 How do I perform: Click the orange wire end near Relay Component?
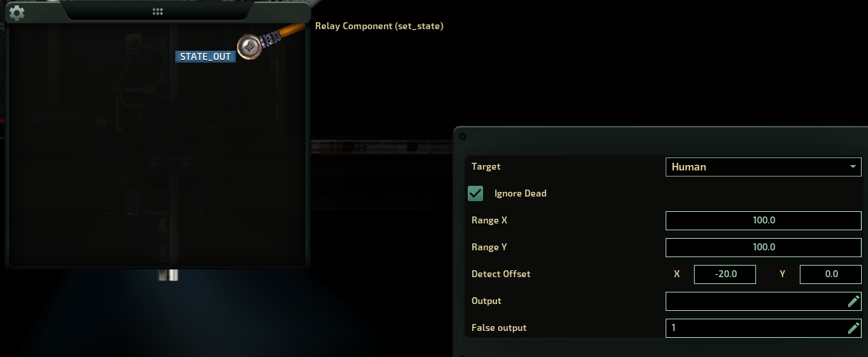click(x=291, y=30)
